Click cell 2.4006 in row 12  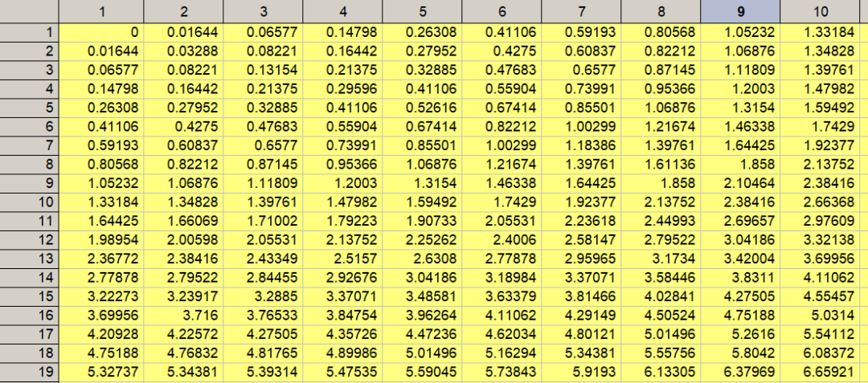(x=502, y=240)
